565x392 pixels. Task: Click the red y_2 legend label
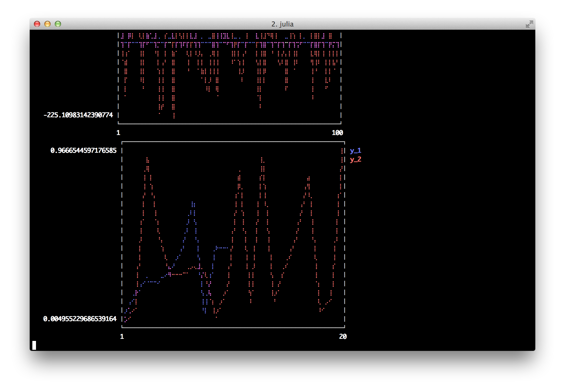355,159
